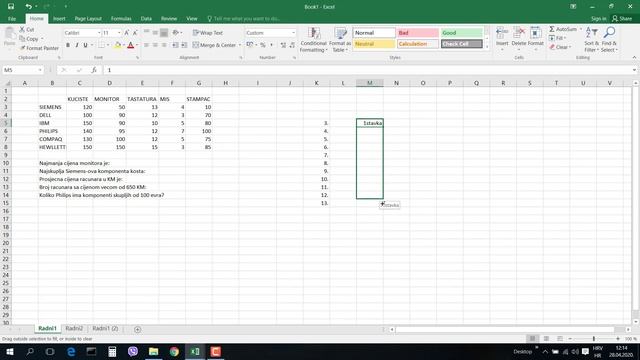This screenshot has height=360, width=640.
Task: Apply the Bad cell style
Action: point(418,33)
